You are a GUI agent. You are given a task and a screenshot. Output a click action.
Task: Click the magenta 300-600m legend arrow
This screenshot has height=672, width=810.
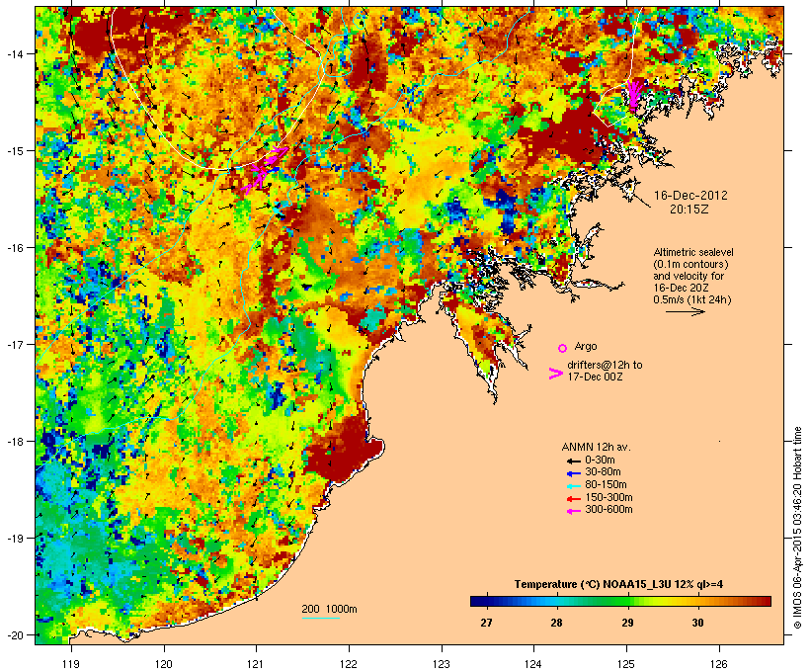[573, 511]
